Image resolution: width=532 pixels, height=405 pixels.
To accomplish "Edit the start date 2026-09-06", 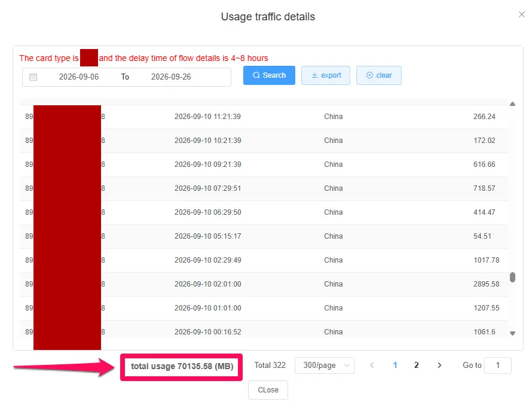I will [79, 77].
